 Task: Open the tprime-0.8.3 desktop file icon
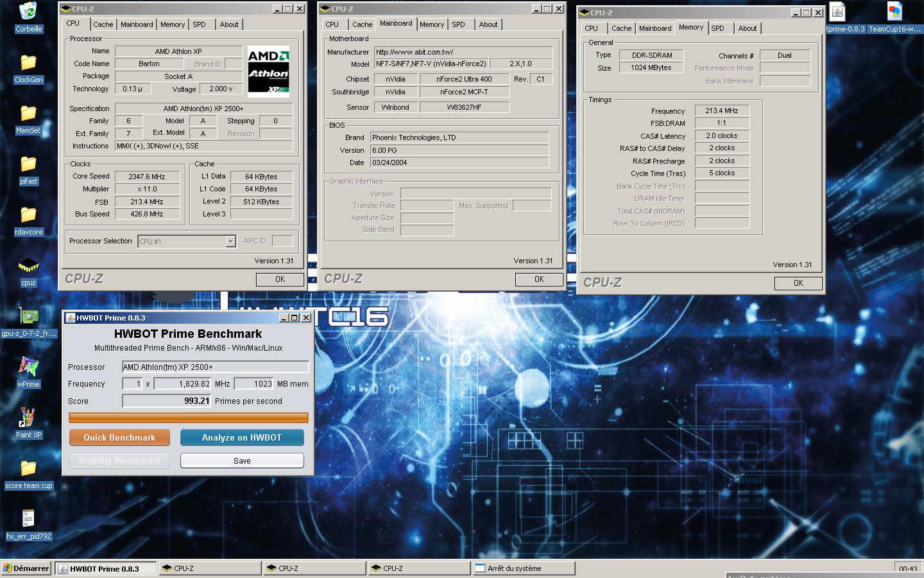[x=837, y=12]
